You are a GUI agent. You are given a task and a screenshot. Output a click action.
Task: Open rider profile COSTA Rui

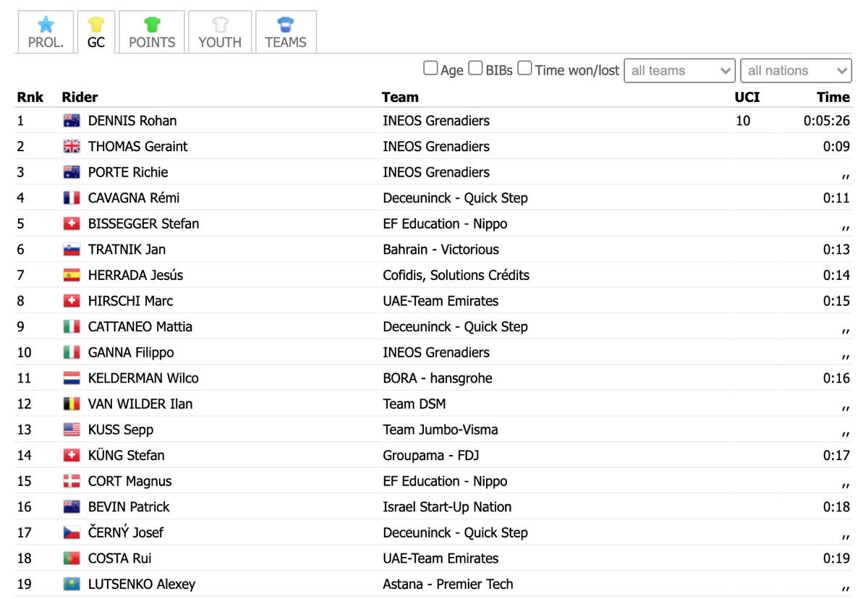[x=119, y=558]
